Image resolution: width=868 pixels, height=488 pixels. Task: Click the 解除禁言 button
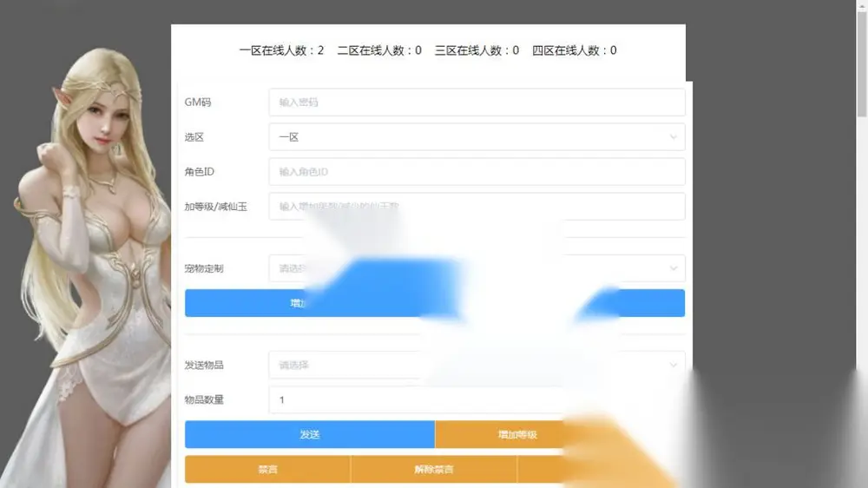click(433, 469)
